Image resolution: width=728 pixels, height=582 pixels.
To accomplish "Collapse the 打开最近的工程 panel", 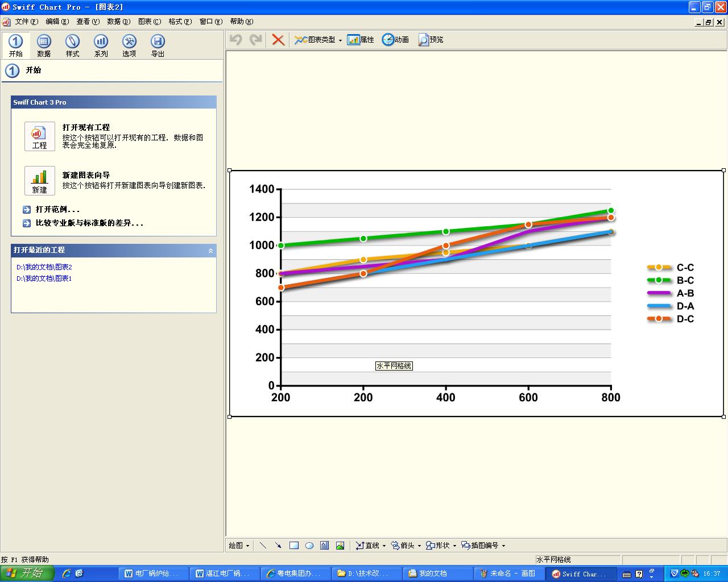I will pos(210,251).
